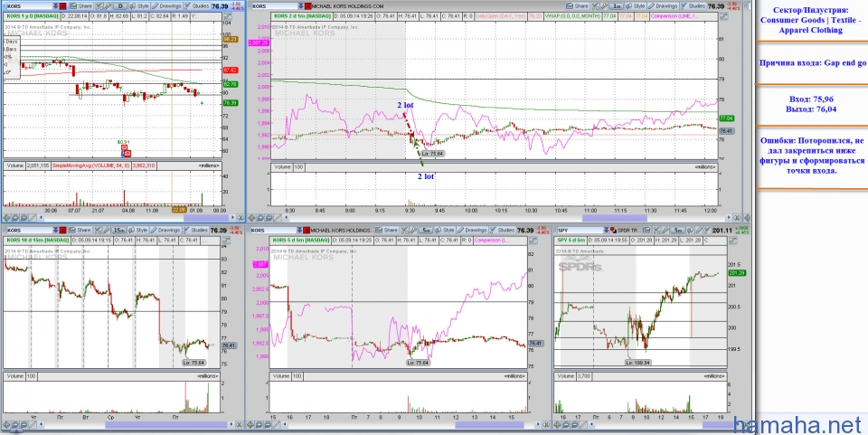Image resolution: width=868 pixels, height=435 pixels.
Task: Click red link color square in 15m chart
Action: [62, 231]
